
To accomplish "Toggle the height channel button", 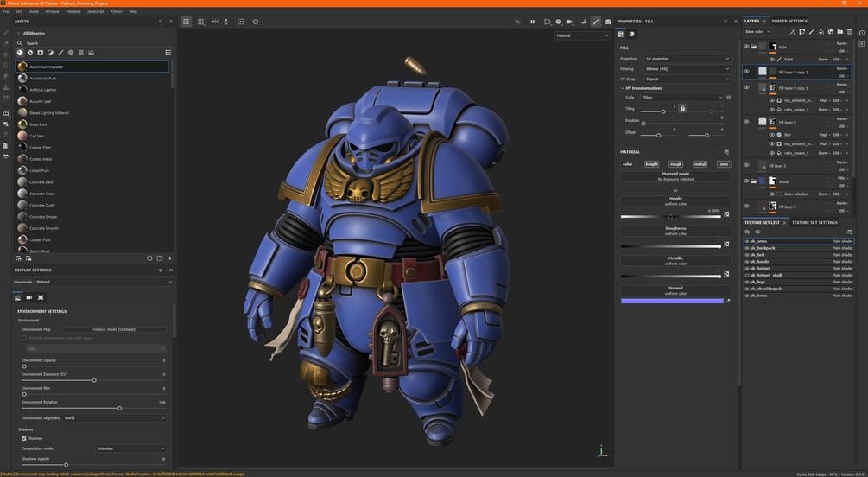I will (651, 164).
